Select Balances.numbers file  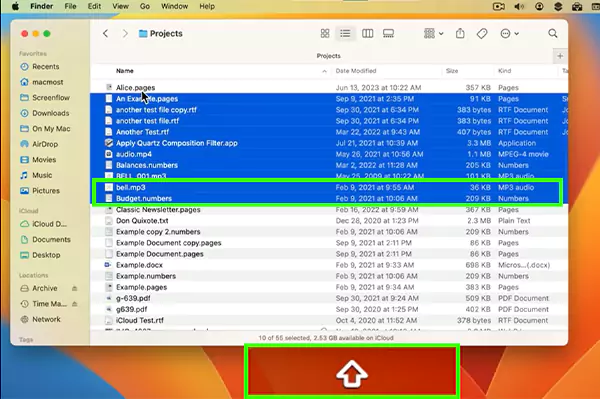[x=329, y=165]
